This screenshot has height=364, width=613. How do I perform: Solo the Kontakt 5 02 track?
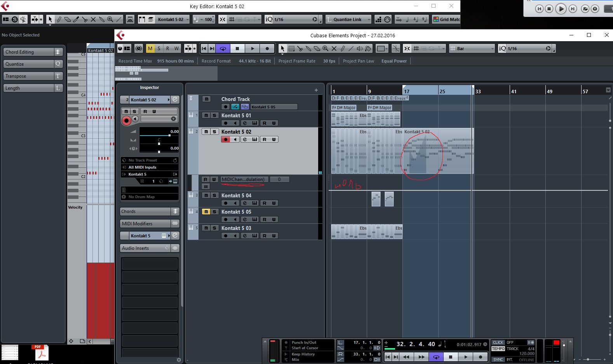(x=214, y=132)
